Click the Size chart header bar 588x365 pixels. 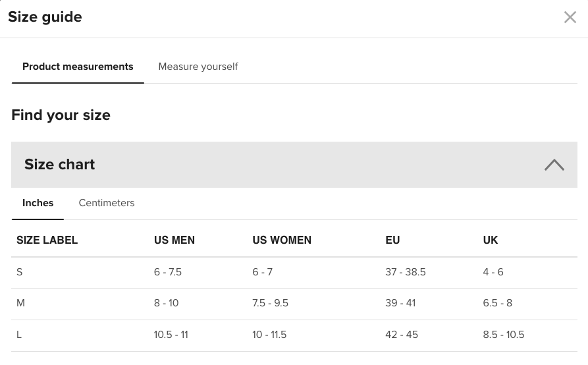(x=294, y=165)
